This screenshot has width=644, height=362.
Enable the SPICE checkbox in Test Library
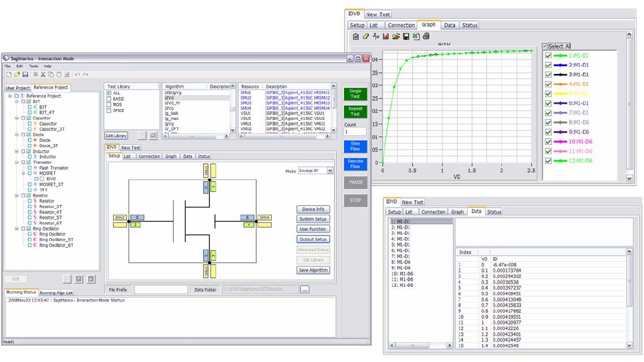(x=109, y=110)
